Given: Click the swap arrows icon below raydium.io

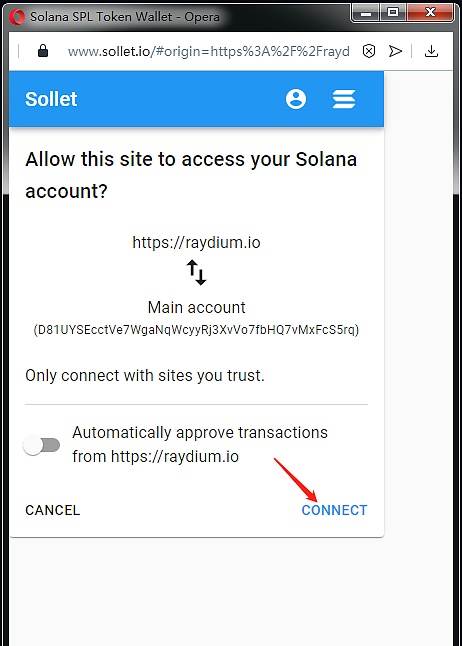Looking at the screenshot, I should 196,272.
